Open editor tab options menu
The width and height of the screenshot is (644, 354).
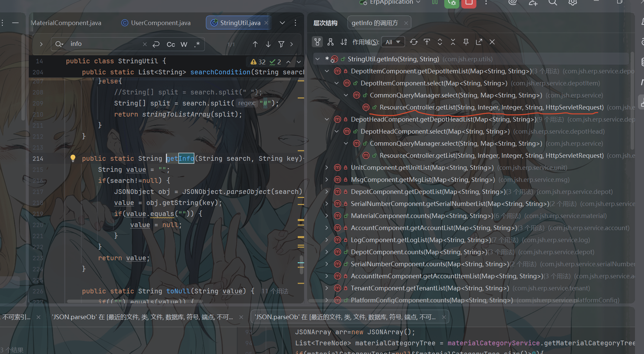click(295, 23)
